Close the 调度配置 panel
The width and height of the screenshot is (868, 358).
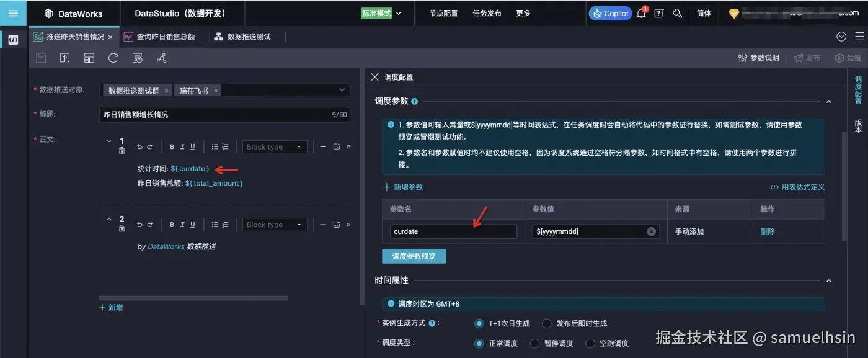click(374, 77)
